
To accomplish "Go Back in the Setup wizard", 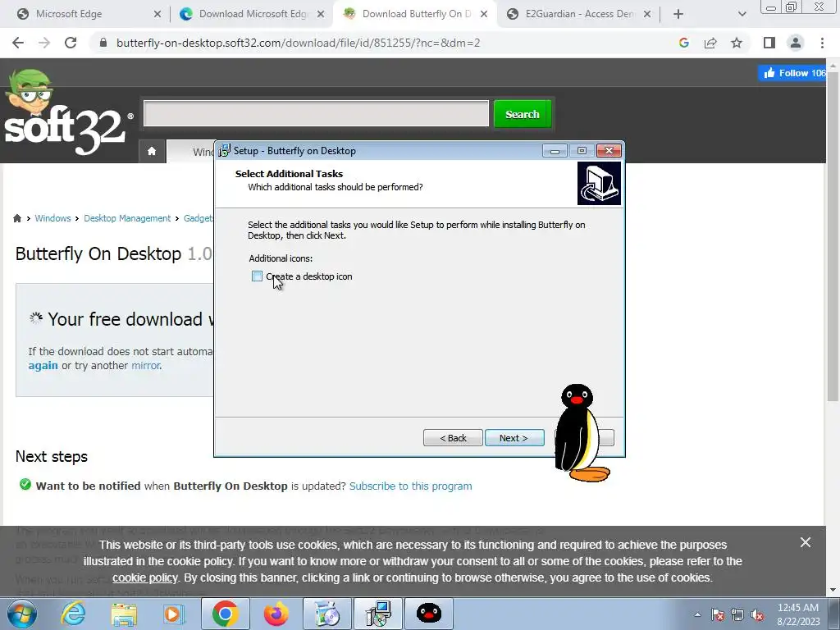I will click(x=453, y=438).
